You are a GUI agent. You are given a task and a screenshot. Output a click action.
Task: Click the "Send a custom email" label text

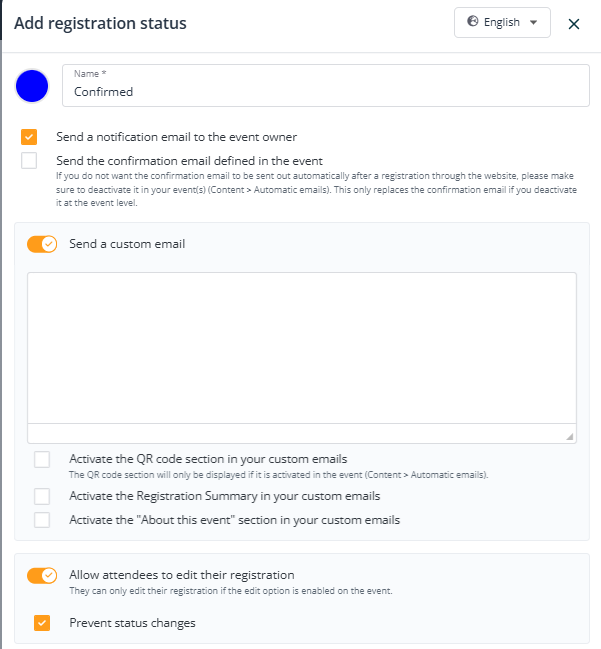[127, 244]
